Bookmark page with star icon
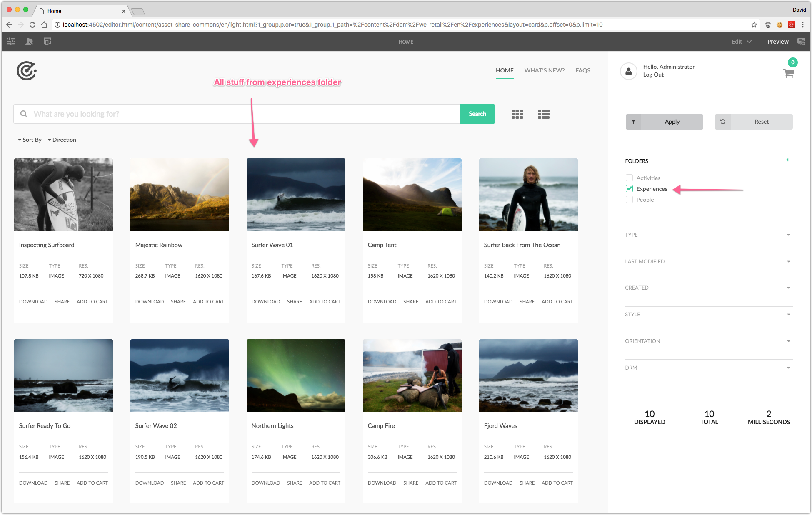 coord(754,25)
